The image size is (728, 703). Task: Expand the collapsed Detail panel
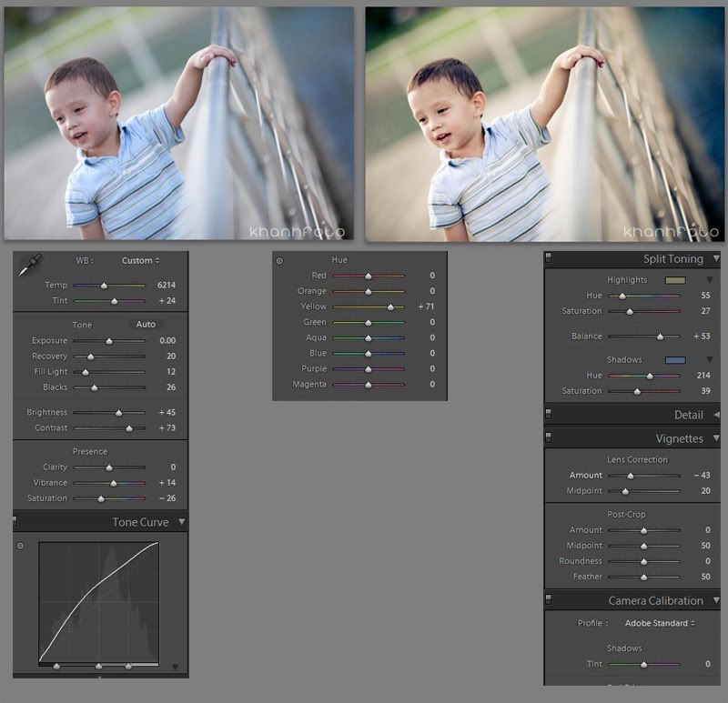click(715, 415)
